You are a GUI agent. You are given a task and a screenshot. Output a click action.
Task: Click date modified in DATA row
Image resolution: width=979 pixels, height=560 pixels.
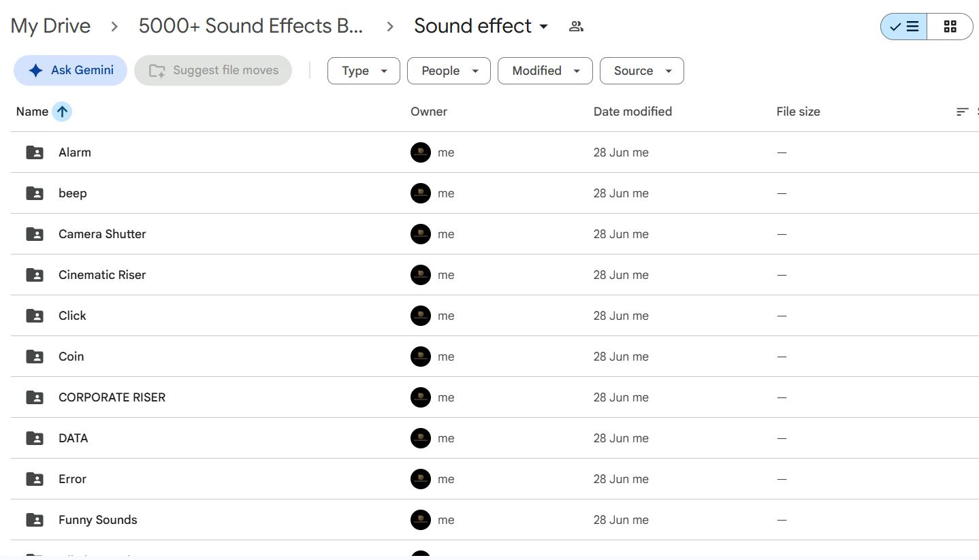pyautogui.click(x=621, y=438)
